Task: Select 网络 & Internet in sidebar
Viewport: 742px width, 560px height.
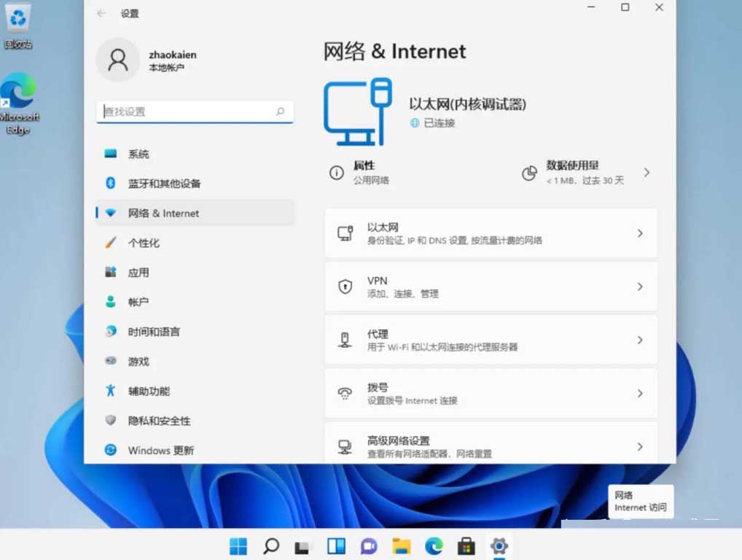Action: click(x=110, y=213)
